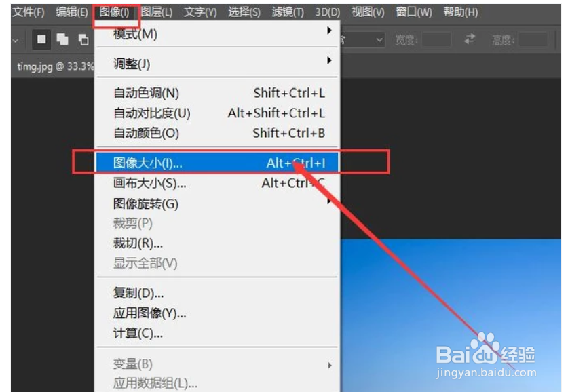568x392 pixels.
Task: Expand the 图像旋转(G) submenu
Action: pyautogui.click(x=217, y=203)
